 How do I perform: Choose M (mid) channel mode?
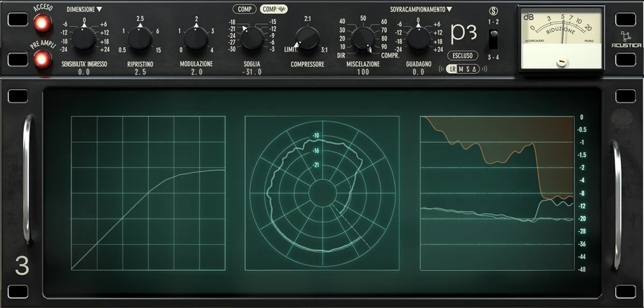click(460, 70)
